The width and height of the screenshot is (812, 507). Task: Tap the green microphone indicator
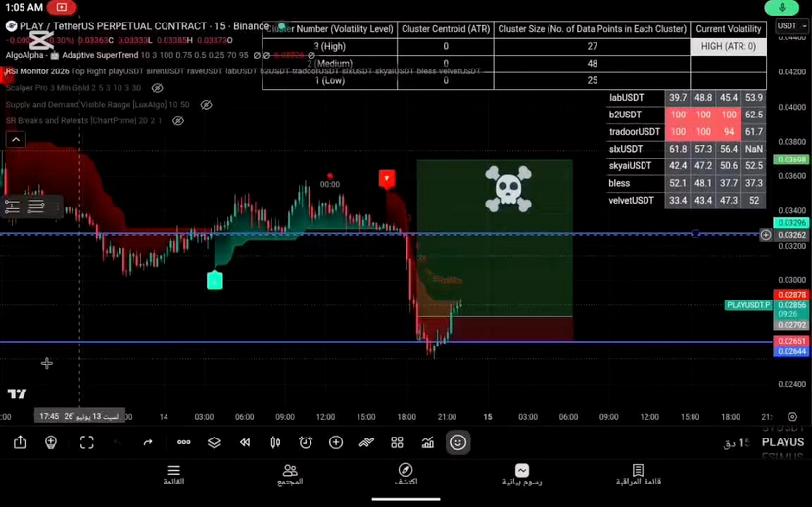point(782,7)
